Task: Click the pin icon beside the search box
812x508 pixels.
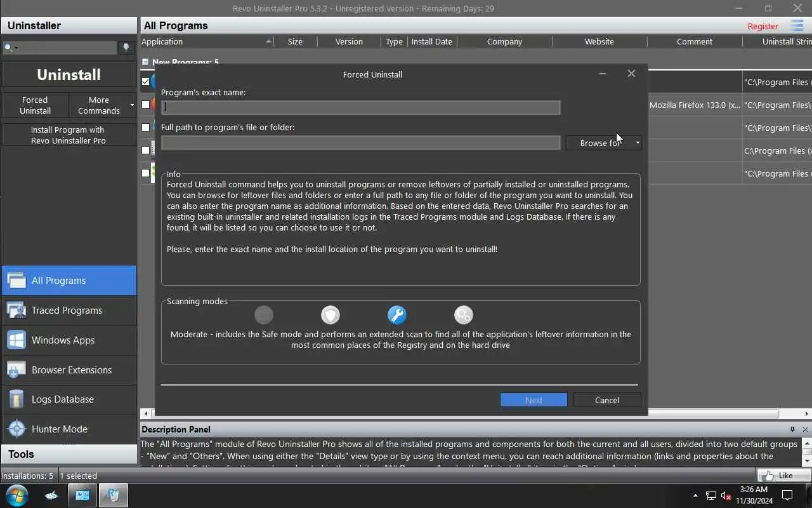Action: [126, 48]
